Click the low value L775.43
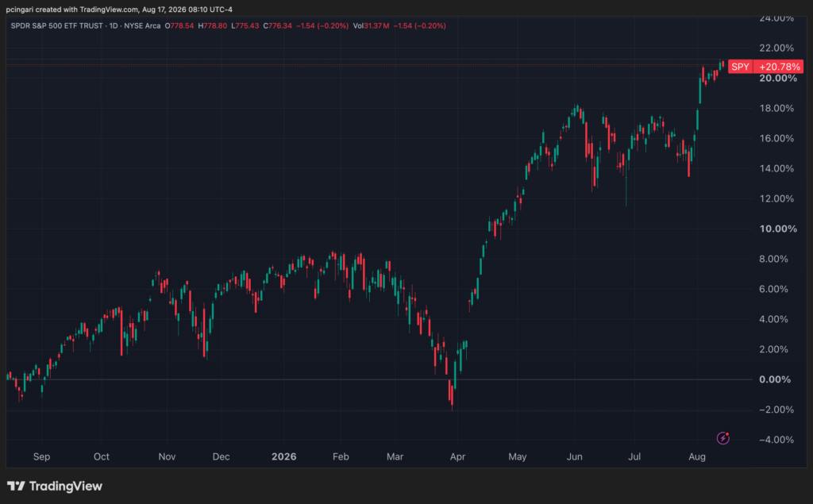813x504 pixels. click(x=245, y=25)
